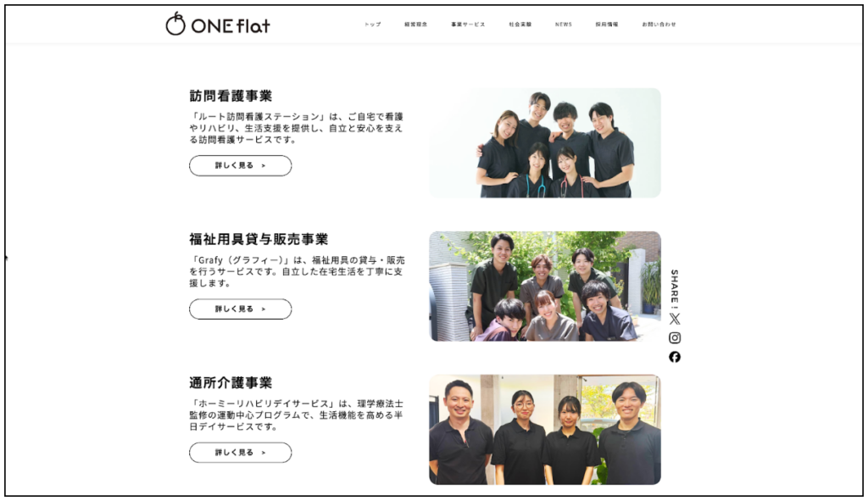Open 社会実験 navigation link
Viewport: 868px width, 501px height.
(x=520, y=25)
